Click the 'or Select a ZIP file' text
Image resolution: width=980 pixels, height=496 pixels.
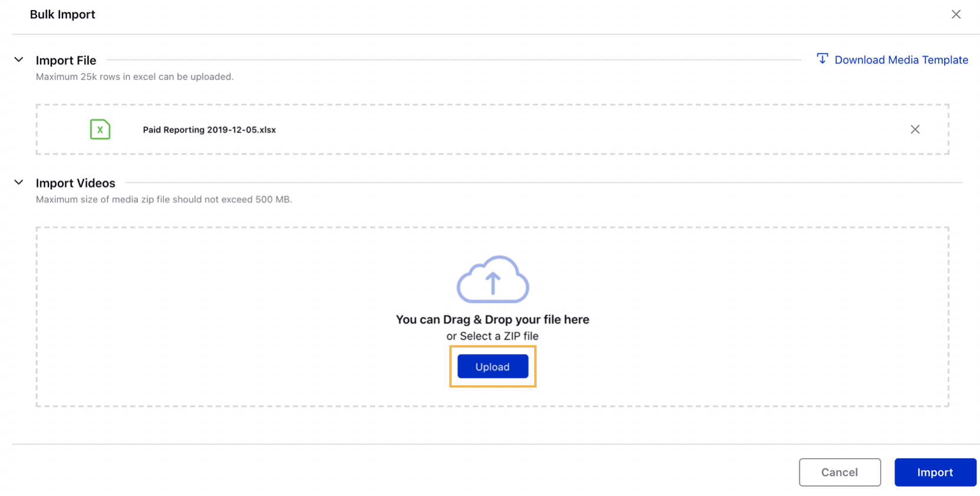[x=492, y=336]
